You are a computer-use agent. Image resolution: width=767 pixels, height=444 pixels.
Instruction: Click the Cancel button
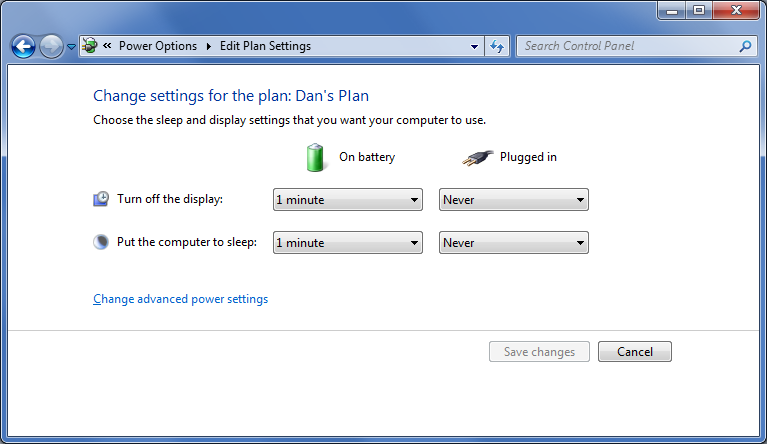coord(634,352)
